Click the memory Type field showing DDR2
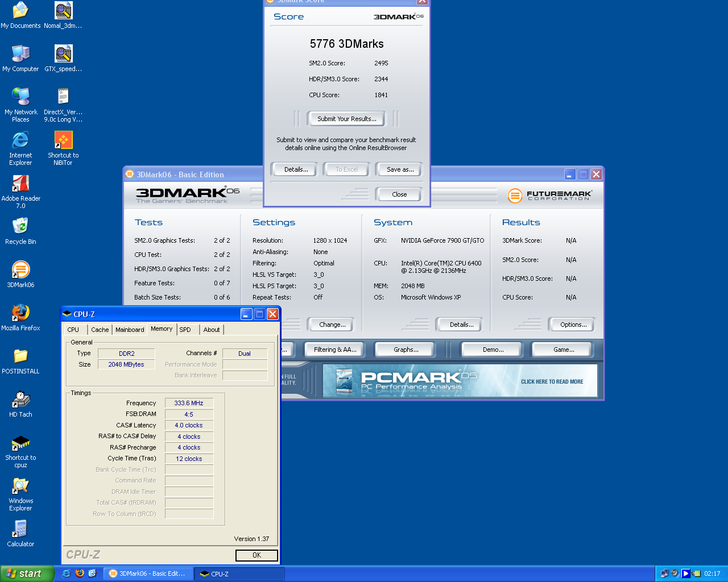 click(x=126, y=354)
